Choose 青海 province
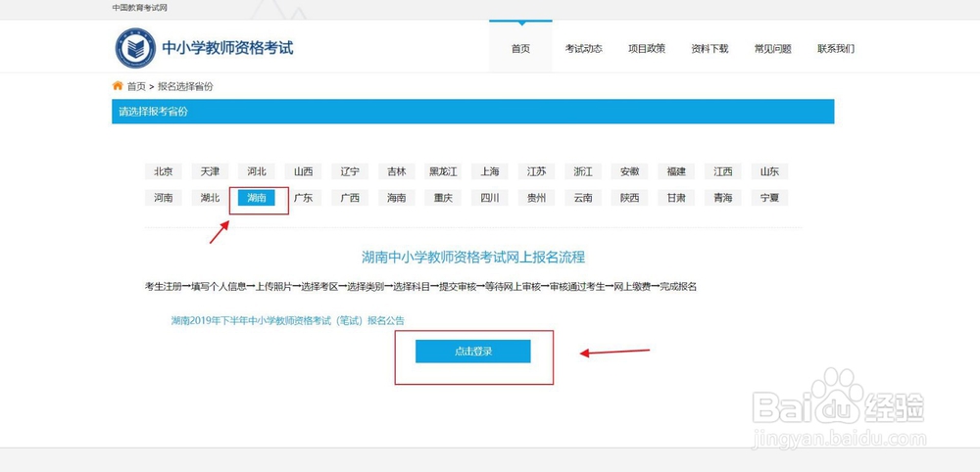980x472 pixels. point(723,198)
